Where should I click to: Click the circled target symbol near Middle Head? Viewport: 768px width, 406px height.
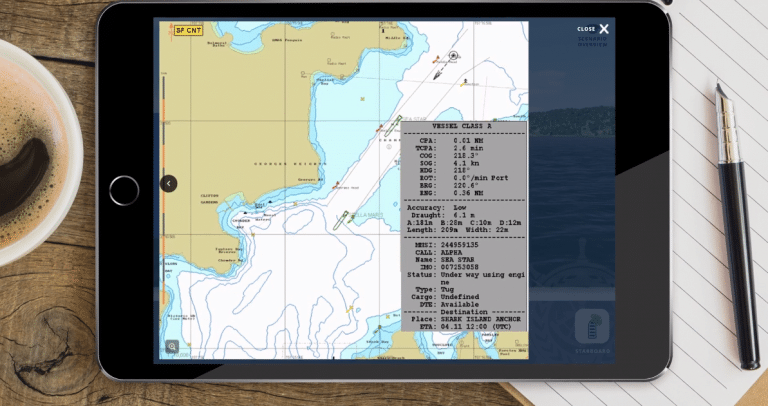coord(453,55)
